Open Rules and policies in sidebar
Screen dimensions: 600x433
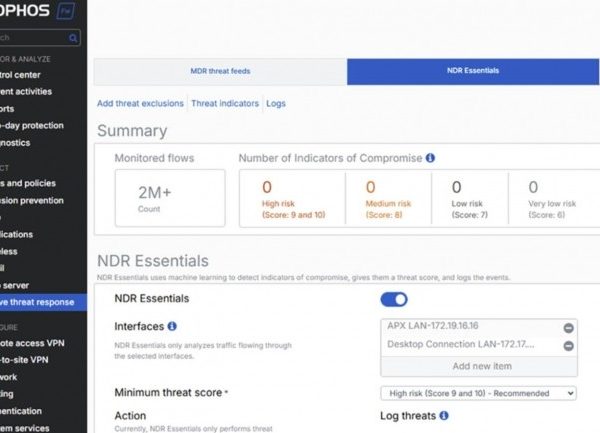[28, 184]
